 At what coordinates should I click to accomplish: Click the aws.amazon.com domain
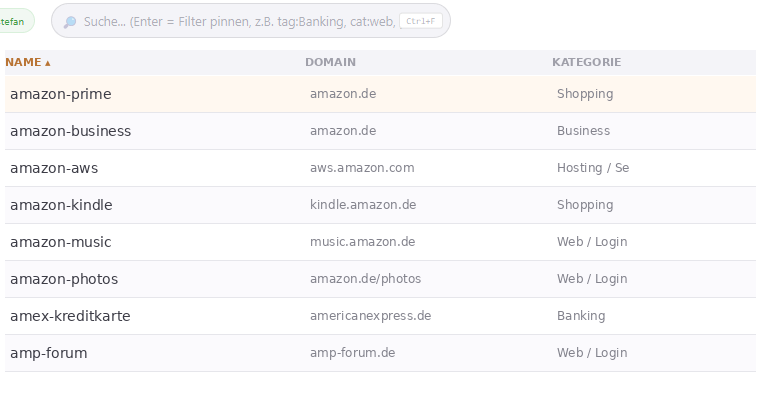(362, 168)
